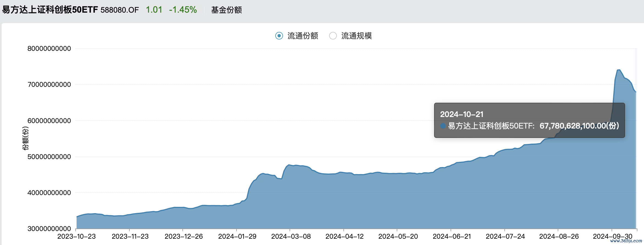Click the 2024-06-21 x-axis date label
644x245 pixels.
click(x=452, y=236)
